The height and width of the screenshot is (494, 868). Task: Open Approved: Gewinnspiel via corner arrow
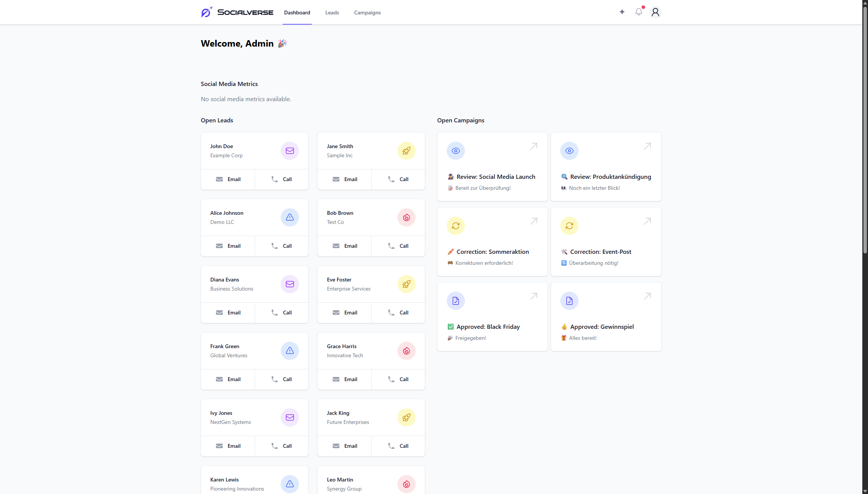(647, 296)
